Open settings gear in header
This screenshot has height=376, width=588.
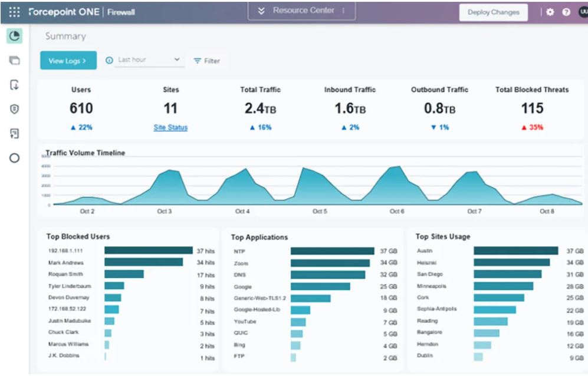click(x=550, y=12)
